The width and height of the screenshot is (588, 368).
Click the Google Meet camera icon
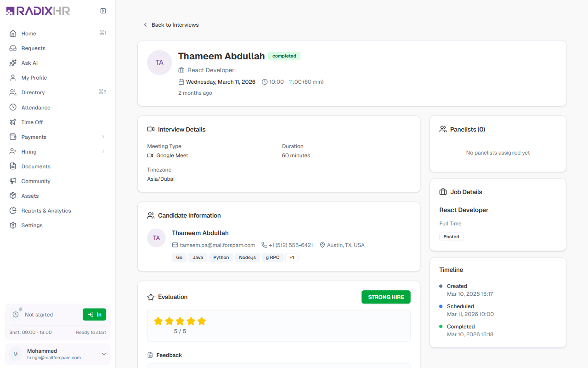coord(150,155)
